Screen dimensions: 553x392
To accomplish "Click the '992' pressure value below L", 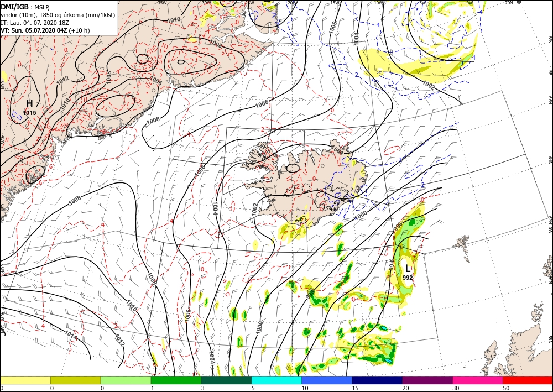I will tap(408, 278).
